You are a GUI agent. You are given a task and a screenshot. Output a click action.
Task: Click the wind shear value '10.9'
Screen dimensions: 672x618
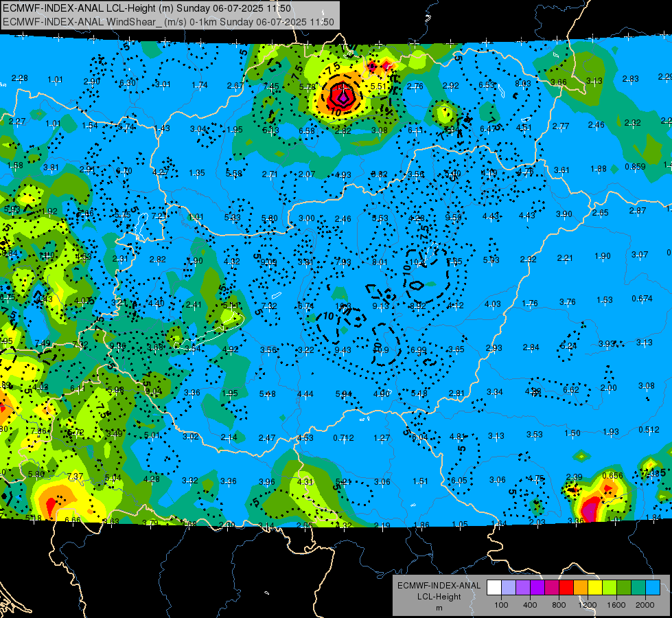381,350
